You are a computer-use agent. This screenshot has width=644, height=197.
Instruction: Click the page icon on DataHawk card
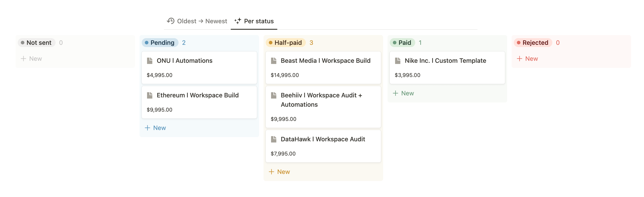coord(274,139)
